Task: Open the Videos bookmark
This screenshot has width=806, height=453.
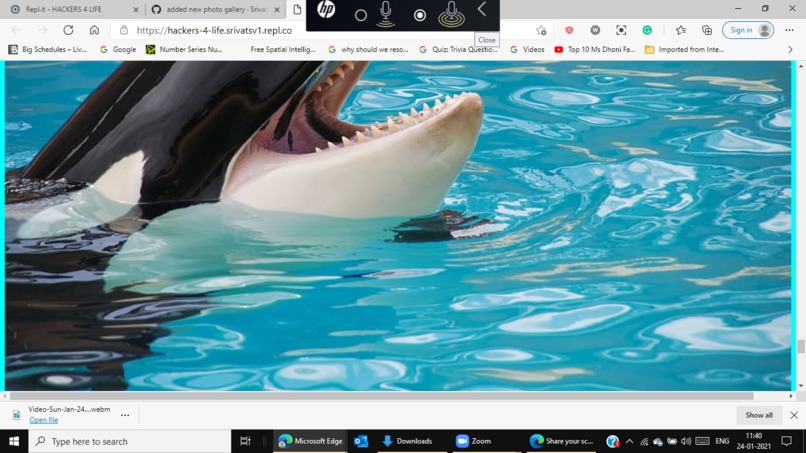Action: [527, 49]
